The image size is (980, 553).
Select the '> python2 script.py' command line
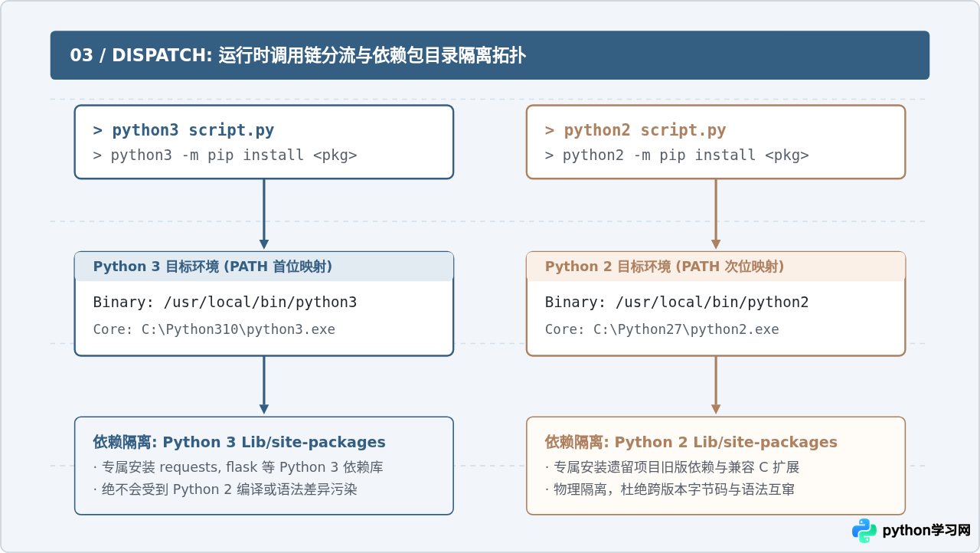point(635,130)
